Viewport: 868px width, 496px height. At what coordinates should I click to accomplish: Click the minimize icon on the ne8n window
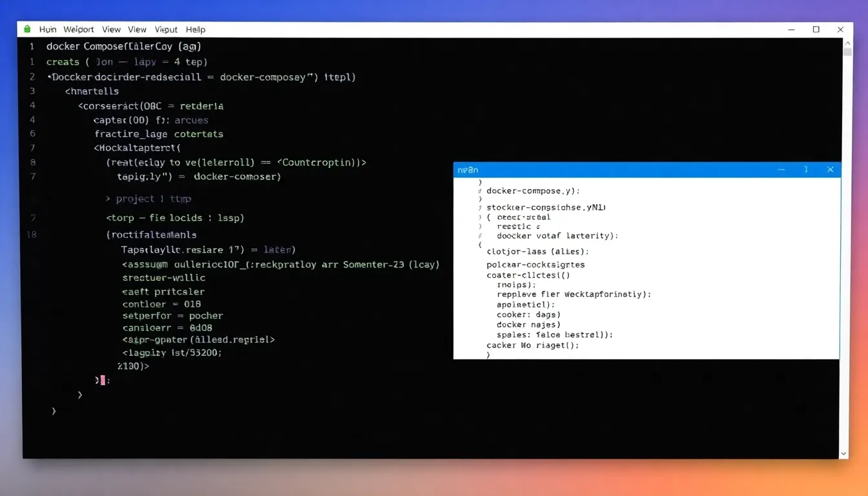781,169
